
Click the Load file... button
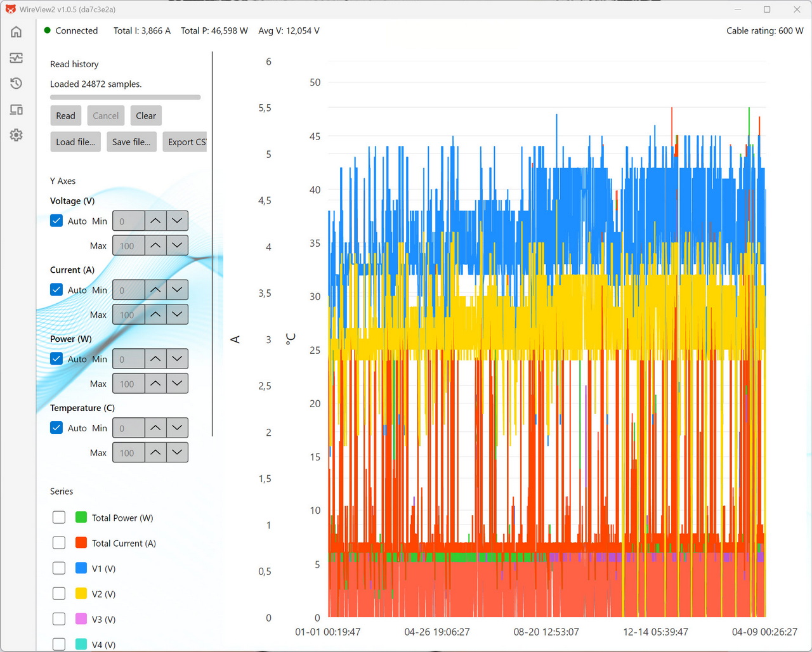click(x=75, y=142)
